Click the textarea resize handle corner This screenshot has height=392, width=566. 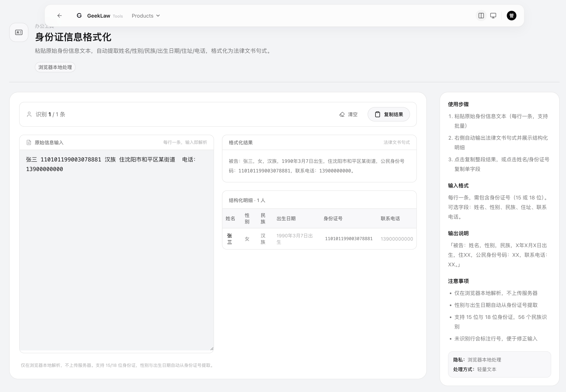click(x=212, y=348)
